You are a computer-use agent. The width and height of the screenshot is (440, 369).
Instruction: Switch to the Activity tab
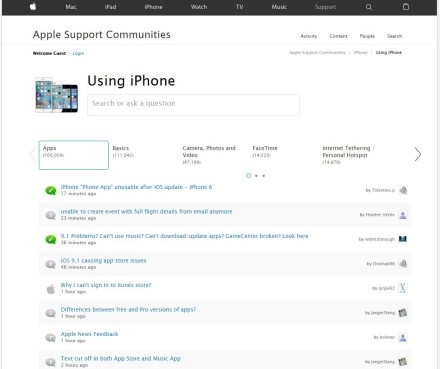click(x=309, y=36)
